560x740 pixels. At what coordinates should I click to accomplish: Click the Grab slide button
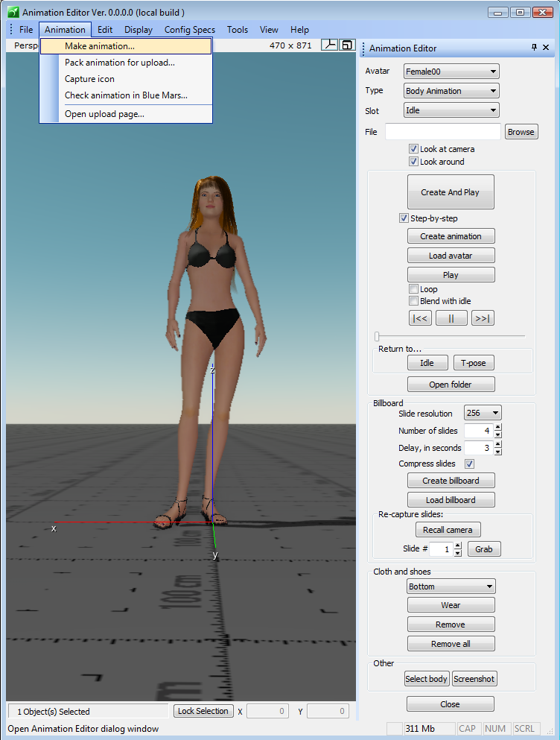pos(484,549)
